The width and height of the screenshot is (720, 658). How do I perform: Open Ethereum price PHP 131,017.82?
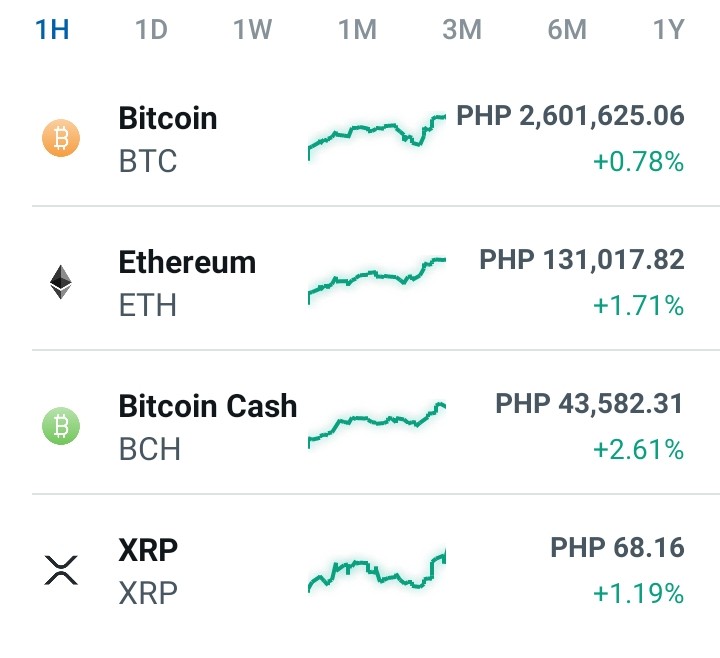coord(582,260)
